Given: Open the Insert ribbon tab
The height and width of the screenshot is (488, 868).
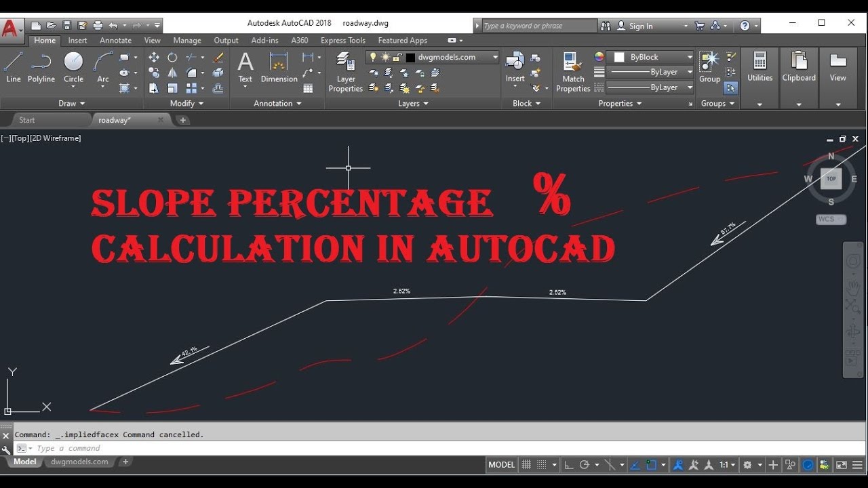Looking at the screenshot, I should 77,41.
